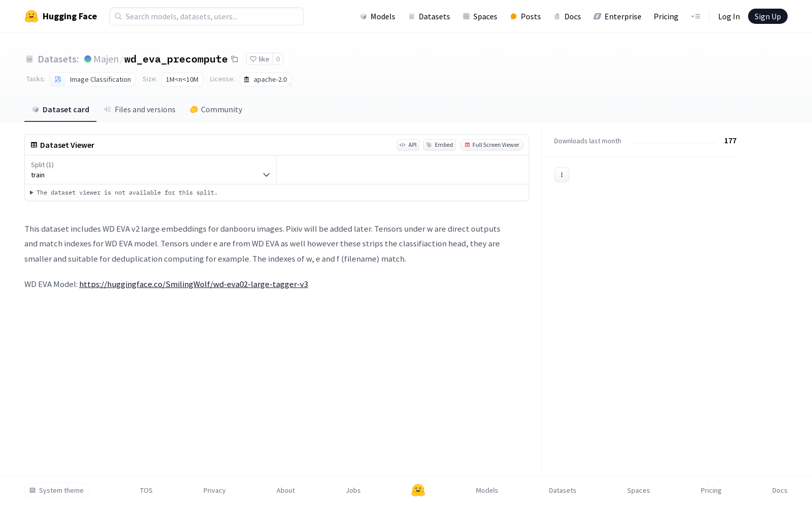The height and width of the screenshot is (508, 812).
Task: Click the Majen author link
Action: tap(106, 59)
